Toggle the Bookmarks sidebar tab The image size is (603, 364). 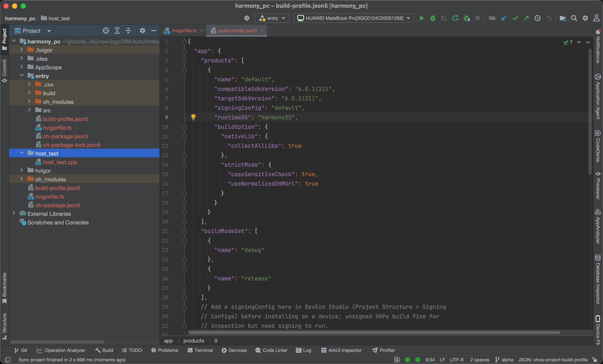[x=4, y=288]
